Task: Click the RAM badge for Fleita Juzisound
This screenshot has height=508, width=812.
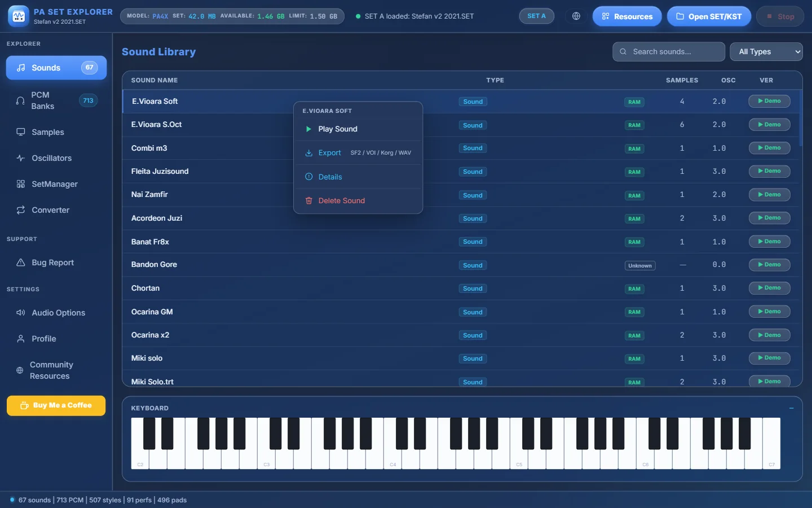Action: [634, 172]
